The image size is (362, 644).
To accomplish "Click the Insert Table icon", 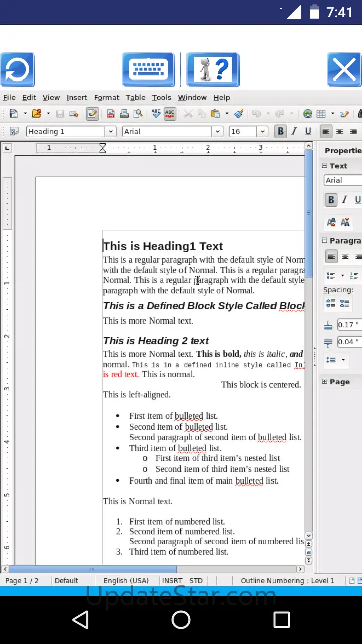I will click(x=321, y=114).
